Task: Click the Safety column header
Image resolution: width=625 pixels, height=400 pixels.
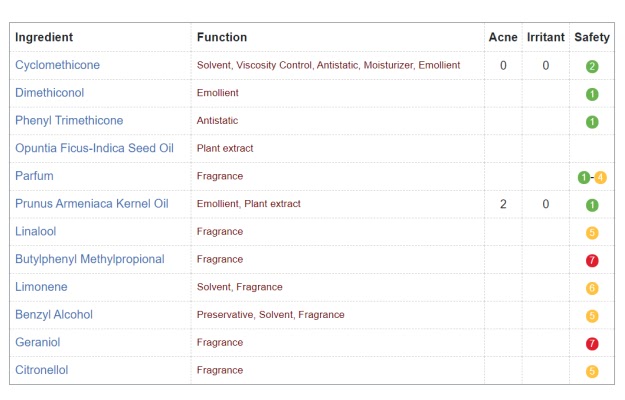Action: coord(592,37)
